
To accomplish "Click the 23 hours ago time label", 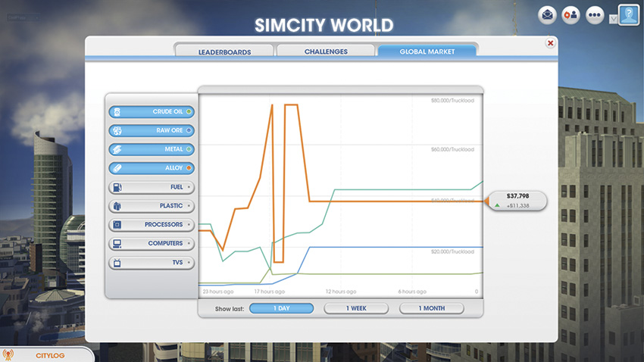I will (x=218, y=292).
